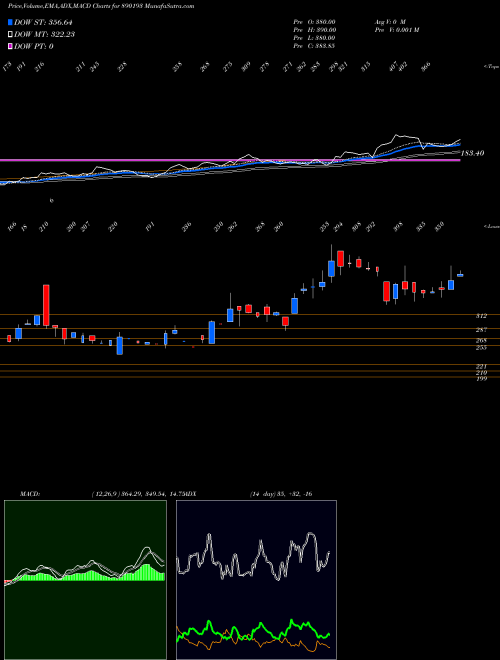
Task: Click the (14 day) ADX values text
Action: tap(281, 494)
